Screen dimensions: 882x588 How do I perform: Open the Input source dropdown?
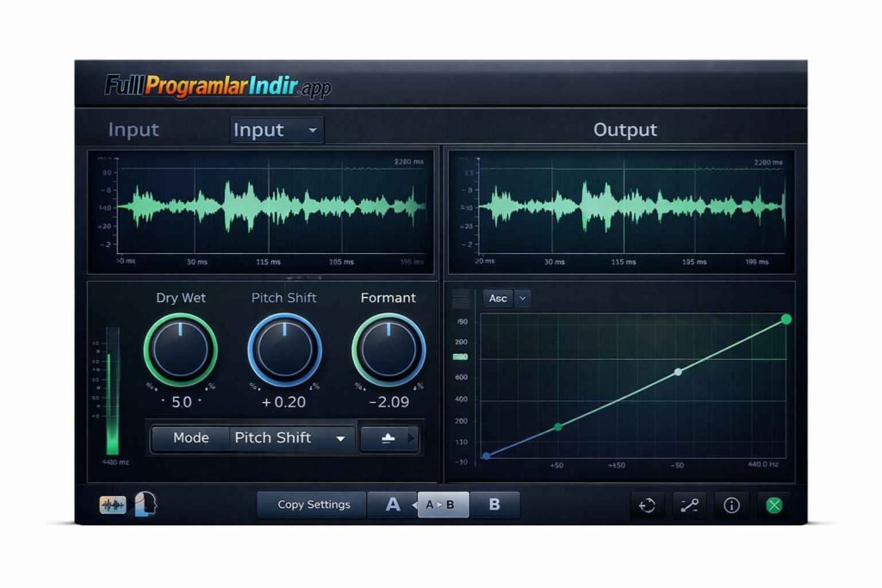[x=275, y=130]
